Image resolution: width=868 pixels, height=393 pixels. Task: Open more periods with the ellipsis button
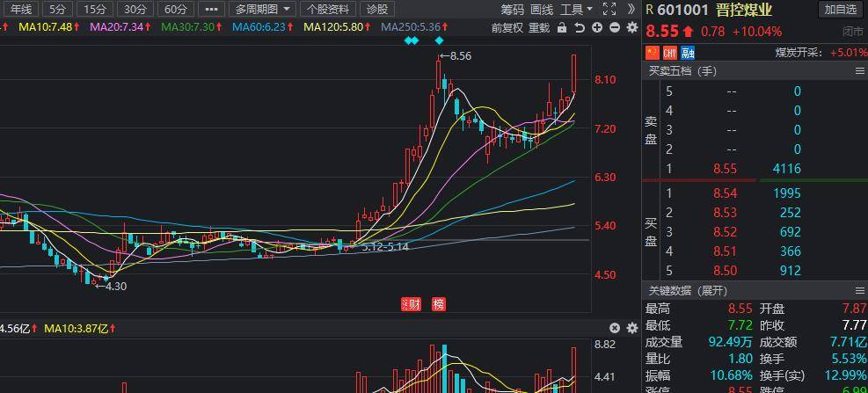pos(211,9)
